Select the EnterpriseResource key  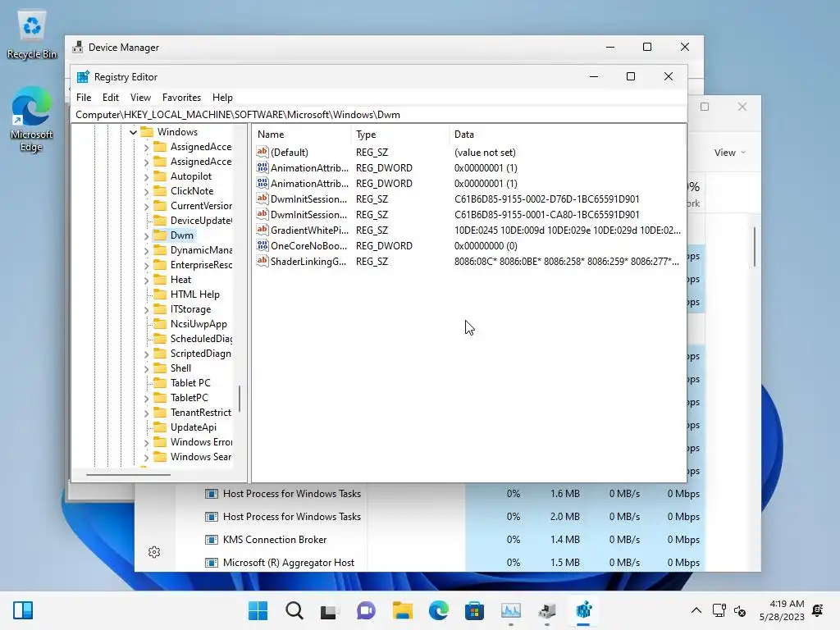click(x=201, y=265)
